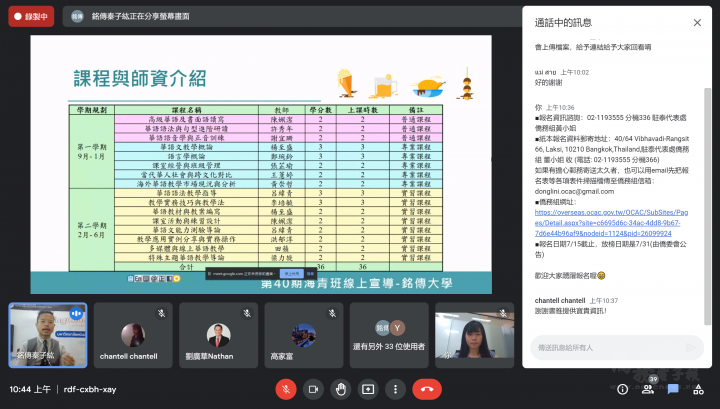Open the activities icon
Viewport: 720px width, 409px height.
coord(698,390)
